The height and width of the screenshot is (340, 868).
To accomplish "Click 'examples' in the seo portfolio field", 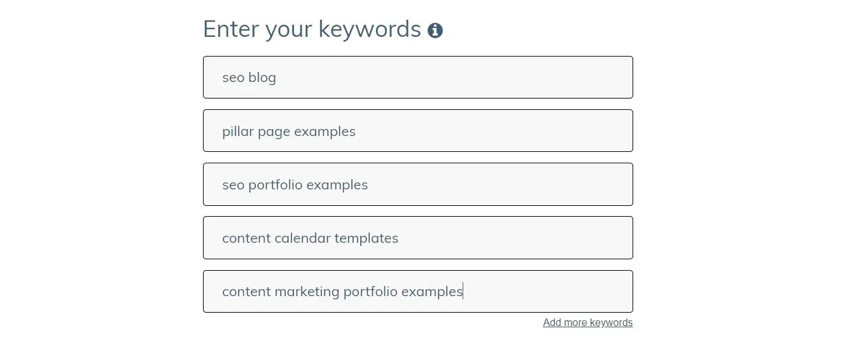I will pos(337,185).
